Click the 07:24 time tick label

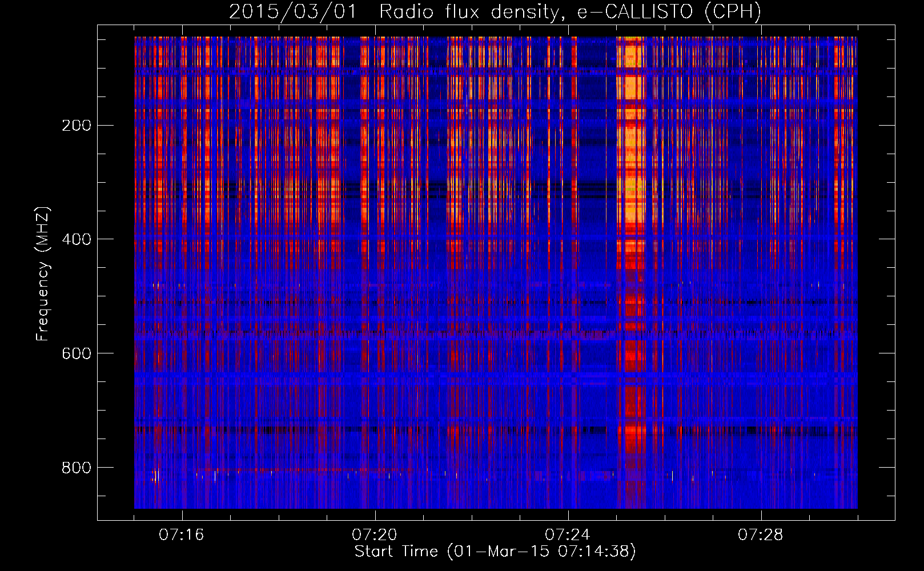point(567,535)
